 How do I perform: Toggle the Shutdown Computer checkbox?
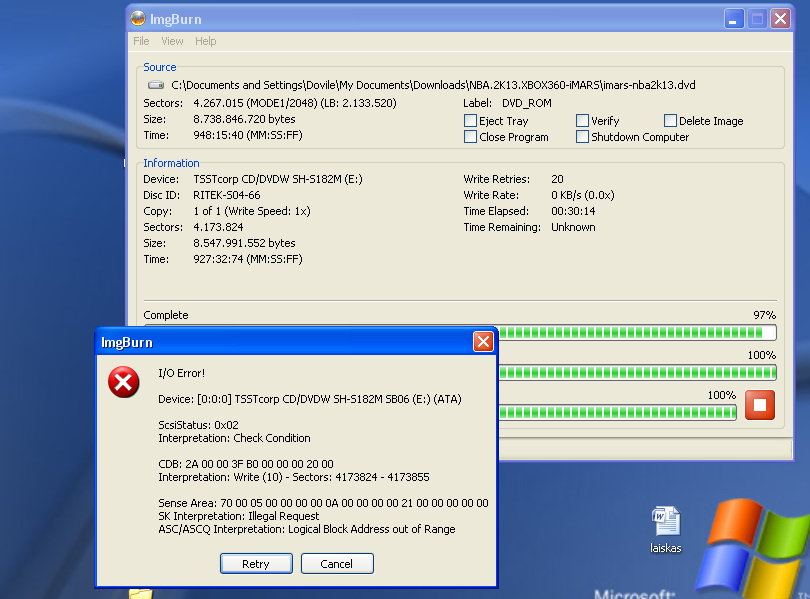[x=582, y=136]
